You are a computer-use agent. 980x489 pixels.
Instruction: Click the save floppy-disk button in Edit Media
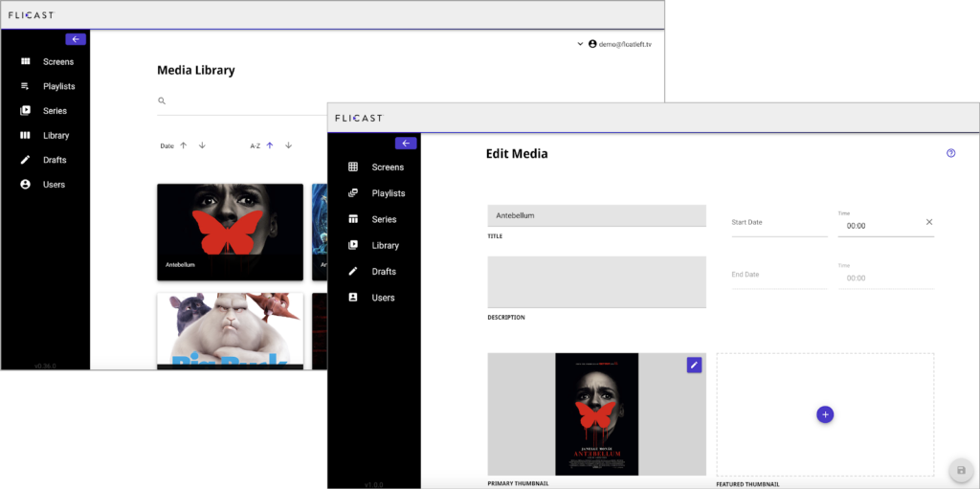[961, 470]
